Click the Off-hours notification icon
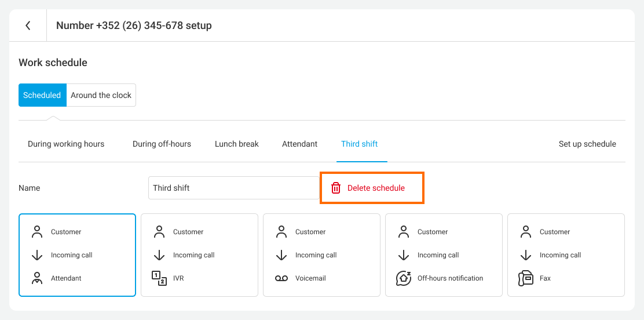This screenshot has width=644, height=320. [404, 278]
